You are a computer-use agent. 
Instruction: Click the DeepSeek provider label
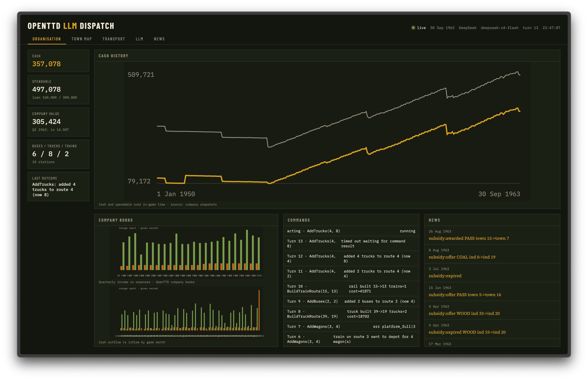point(467,28)
